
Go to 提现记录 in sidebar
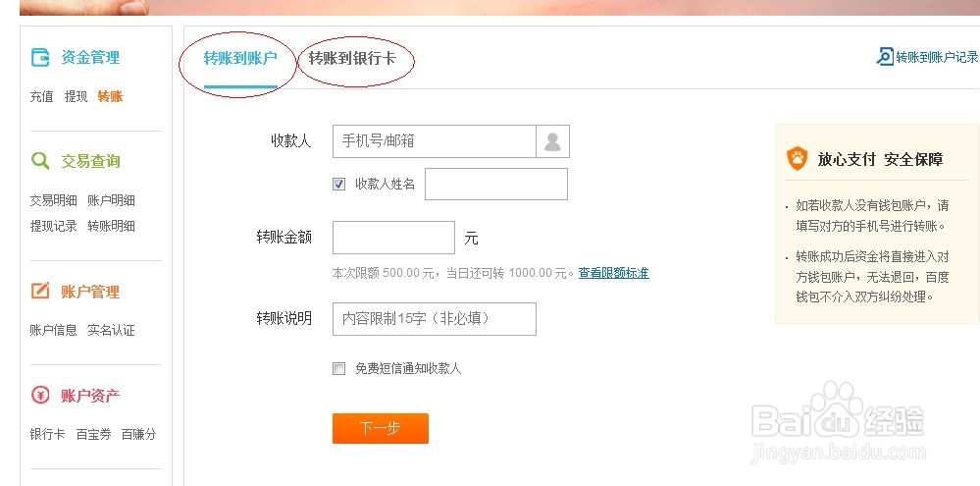[54, 226]
